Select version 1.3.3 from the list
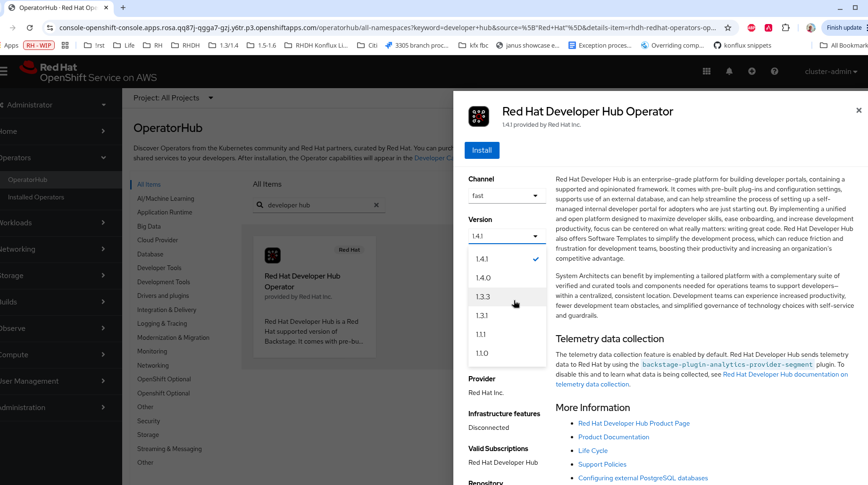The width and height of the screenshot is (868, 485). tap(507, 296)
